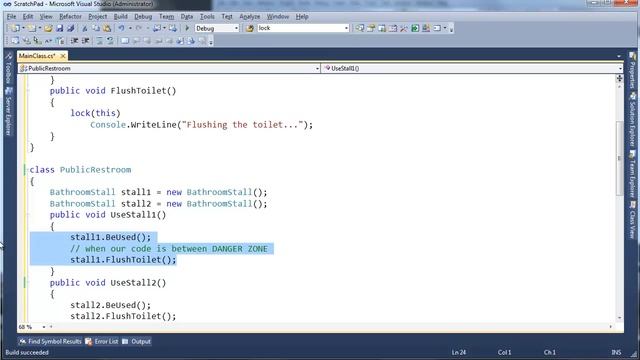Open the New Project dropdown arrow

click(23, 28)
